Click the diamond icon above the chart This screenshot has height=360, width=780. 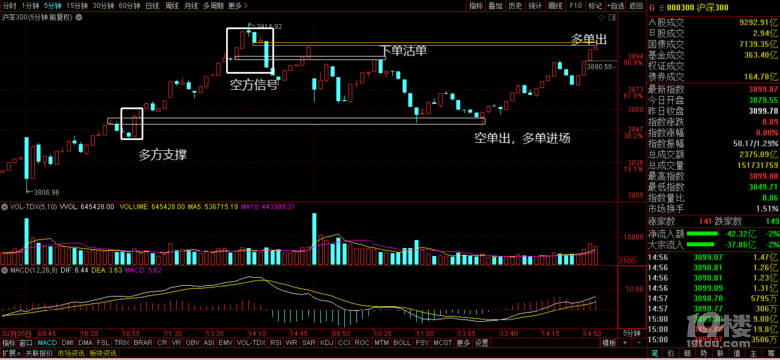(602, 17)
